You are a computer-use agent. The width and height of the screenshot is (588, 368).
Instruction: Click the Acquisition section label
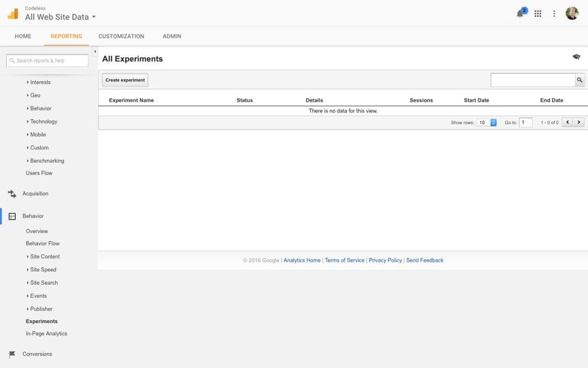coord(35,194)
